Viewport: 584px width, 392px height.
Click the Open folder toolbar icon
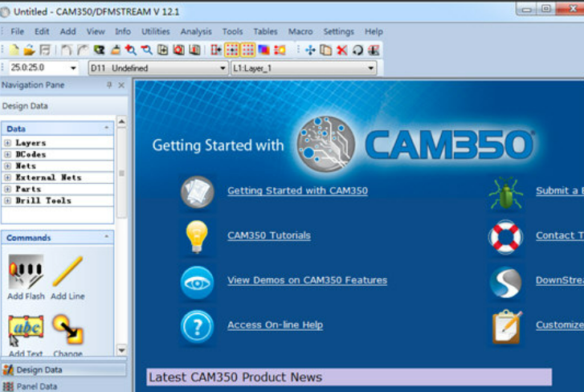click(30, 50)
